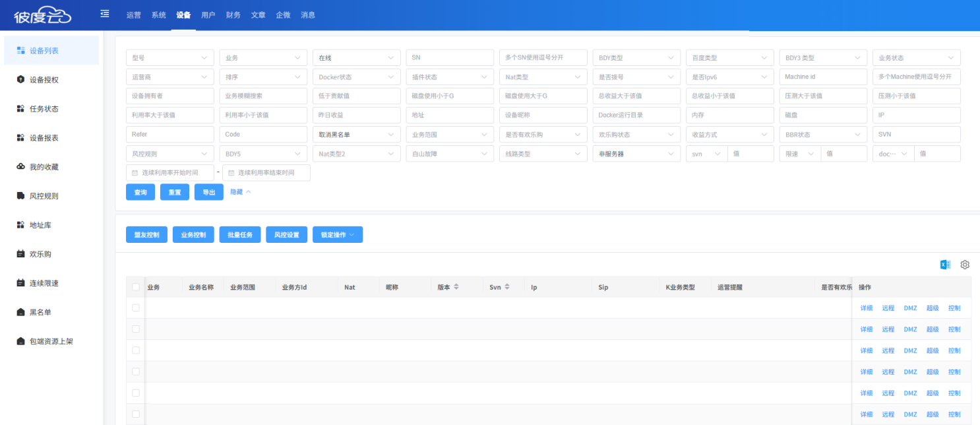The image size is (980, 425).
Task: Click the 查询 search button
Action: [140, 192]
